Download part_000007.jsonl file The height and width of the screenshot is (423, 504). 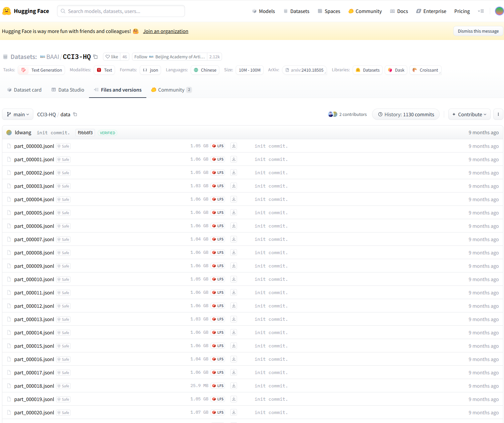[234, 239]
